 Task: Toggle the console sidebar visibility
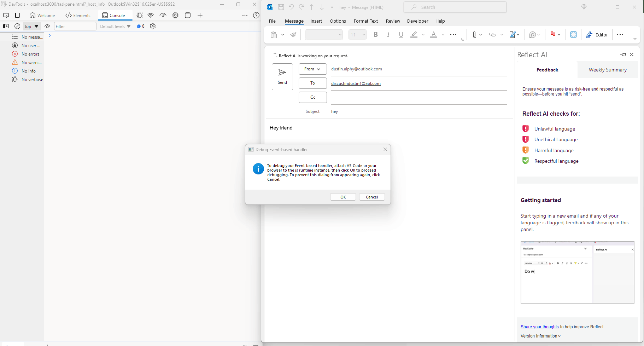(6, 26)
